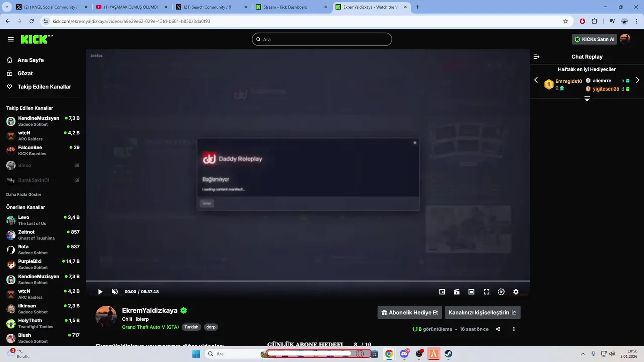Click the Abonelik Hediye Et button
644x362 pixels.
[410, 312]
